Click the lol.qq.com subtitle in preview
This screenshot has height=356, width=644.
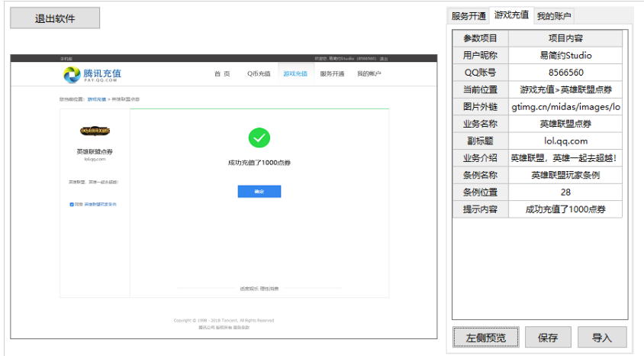coord(95,159)
